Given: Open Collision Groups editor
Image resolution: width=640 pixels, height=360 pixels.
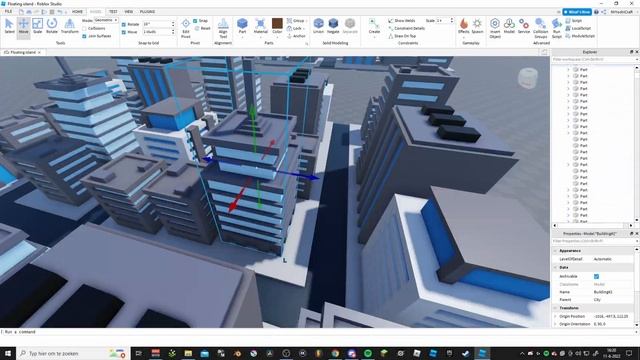Looking at the screenshot, I should tap(540, 28).
